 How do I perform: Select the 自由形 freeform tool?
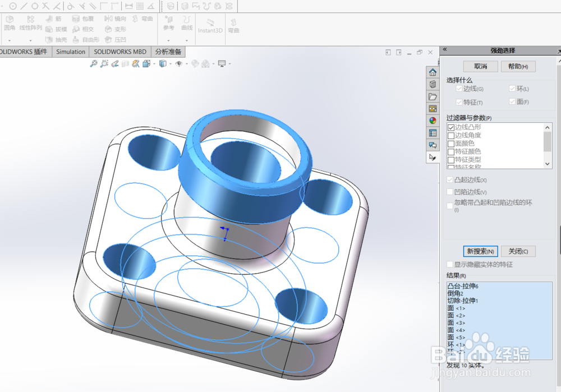pyautogui.click(x=86, y=40)
